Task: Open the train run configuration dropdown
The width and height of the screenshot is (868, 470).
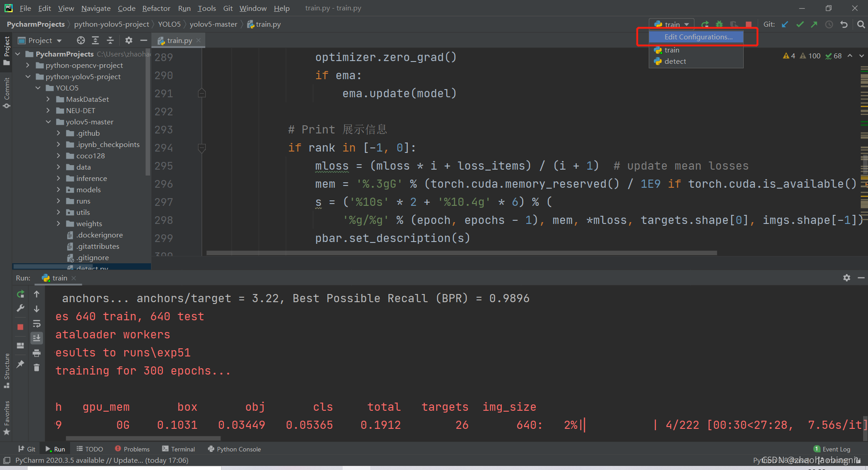Action: (x=672, y=24)
